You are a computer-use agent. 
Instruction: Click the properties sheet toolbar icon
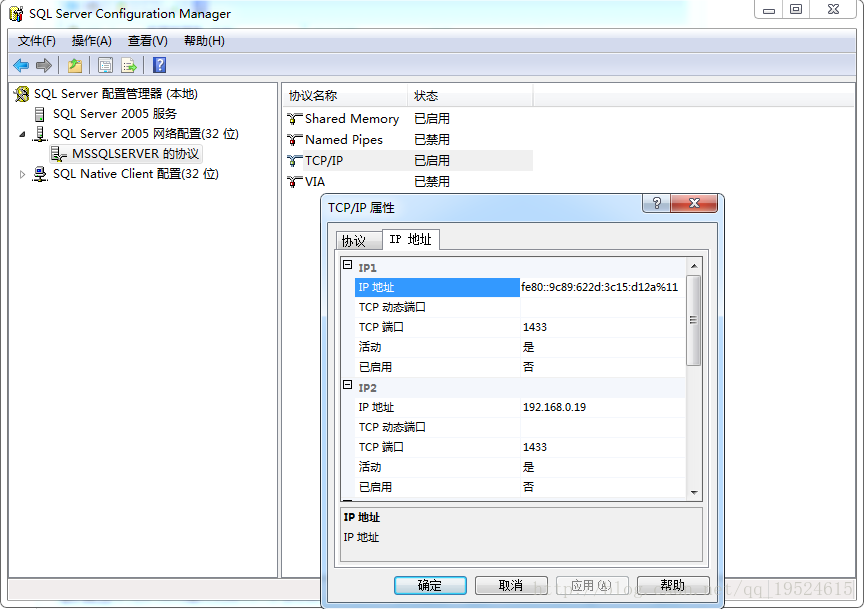coord(105,66)
